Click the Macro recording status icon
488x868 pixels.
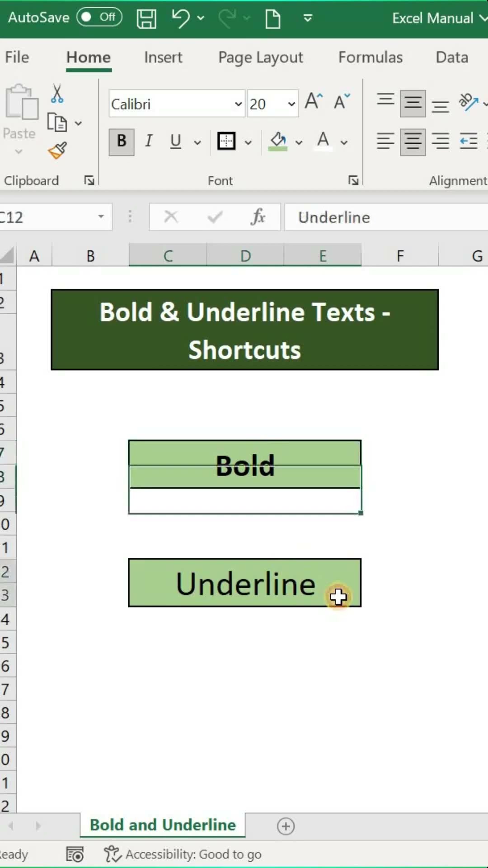75,854
